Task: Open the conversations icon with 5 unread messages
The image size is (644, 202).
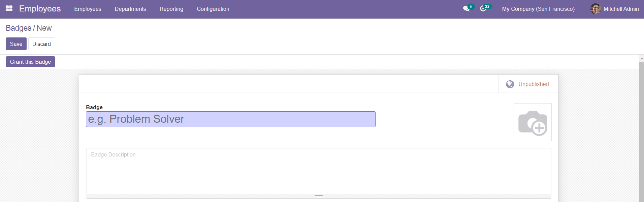Action: 466,8
